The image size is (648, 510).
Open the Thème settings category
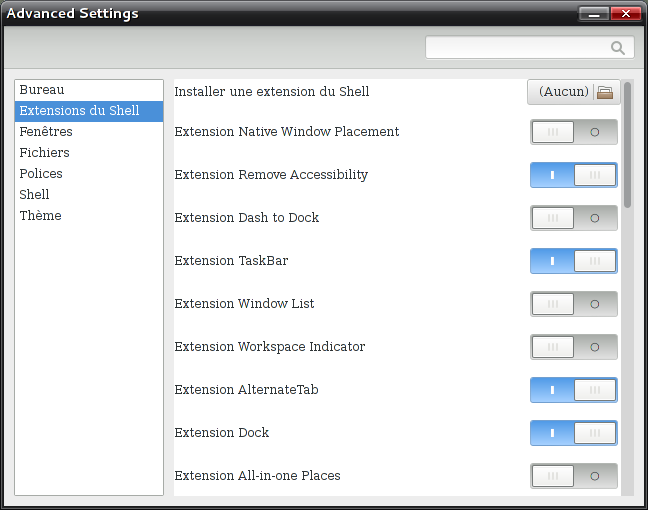40,216
